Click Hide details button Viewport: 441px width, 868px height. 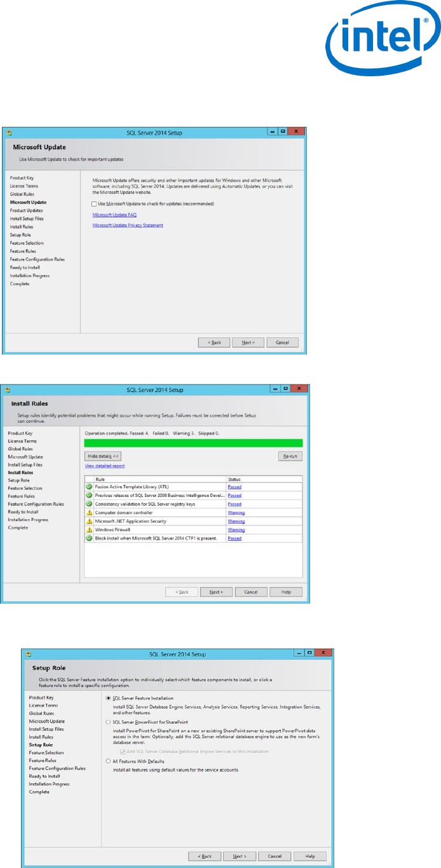pyautogui.click(x=103, y=456)
